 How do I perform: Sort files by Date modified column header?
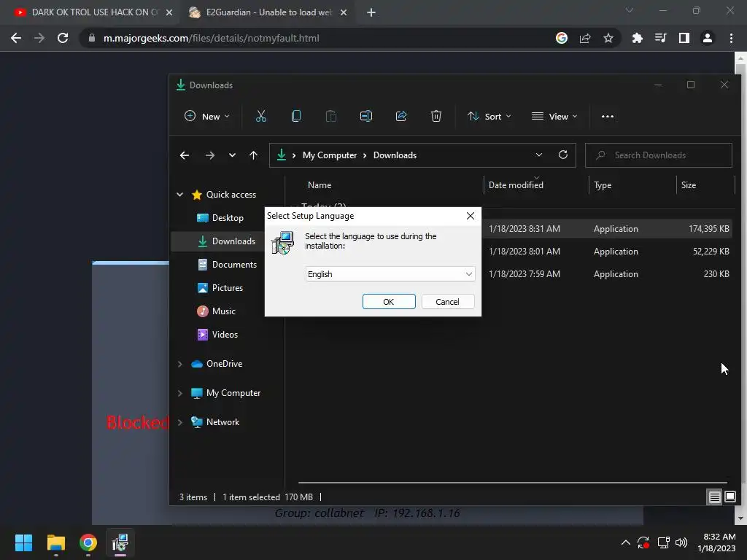[516, 185]
